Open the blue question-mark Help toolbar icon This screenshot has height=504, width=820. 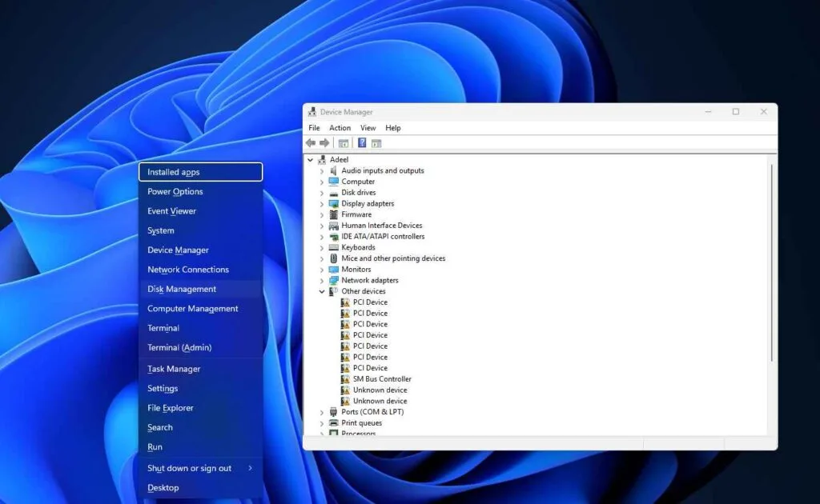(x=361, y=142)
